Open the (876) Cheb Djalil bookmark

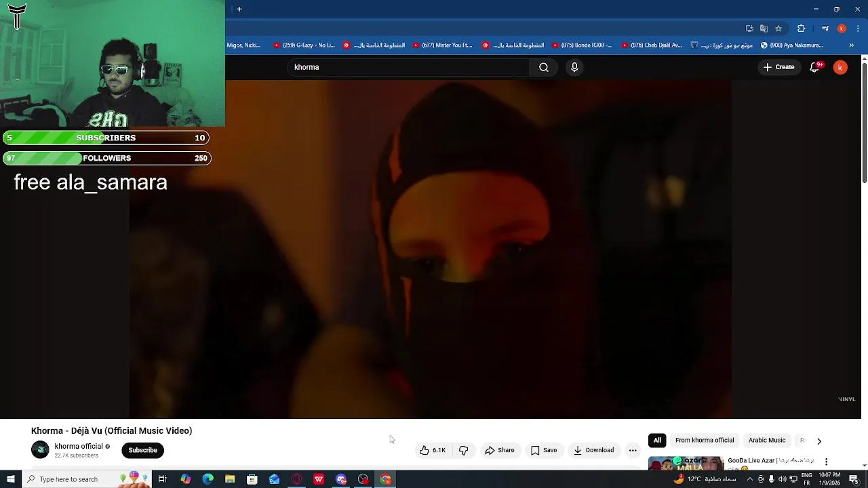click(x=652, y=45)
